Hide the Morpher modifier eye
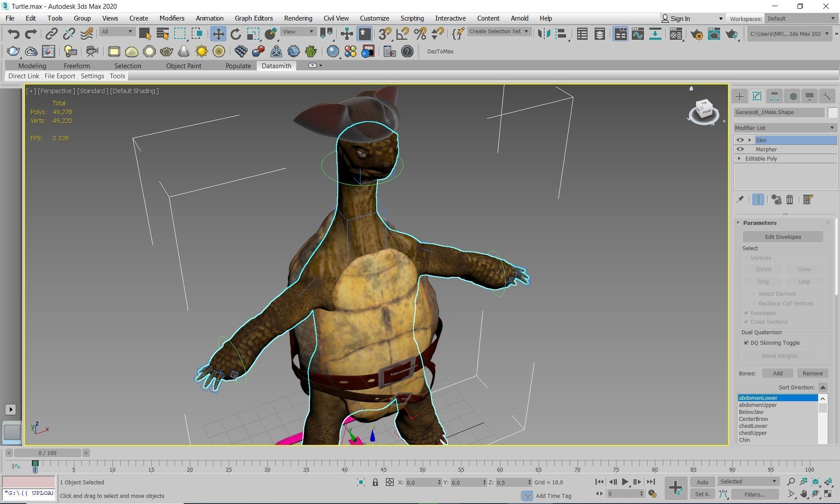 coord(740,149)
